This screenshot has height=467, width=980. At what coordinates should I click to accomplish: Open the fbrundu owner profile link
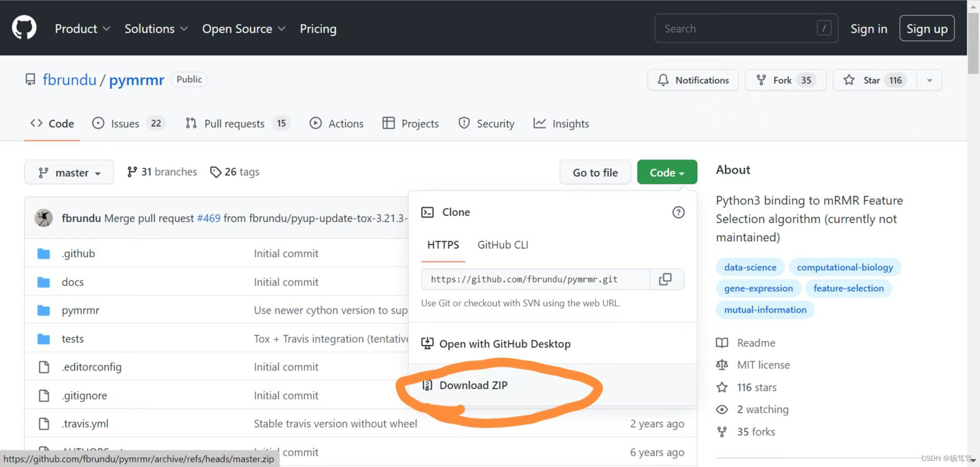tap(69, 80)
